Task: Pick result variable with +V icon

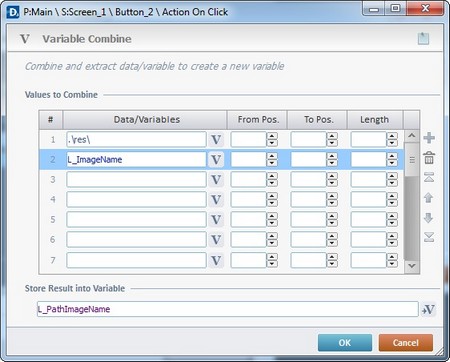Action: tap(428, 309)
